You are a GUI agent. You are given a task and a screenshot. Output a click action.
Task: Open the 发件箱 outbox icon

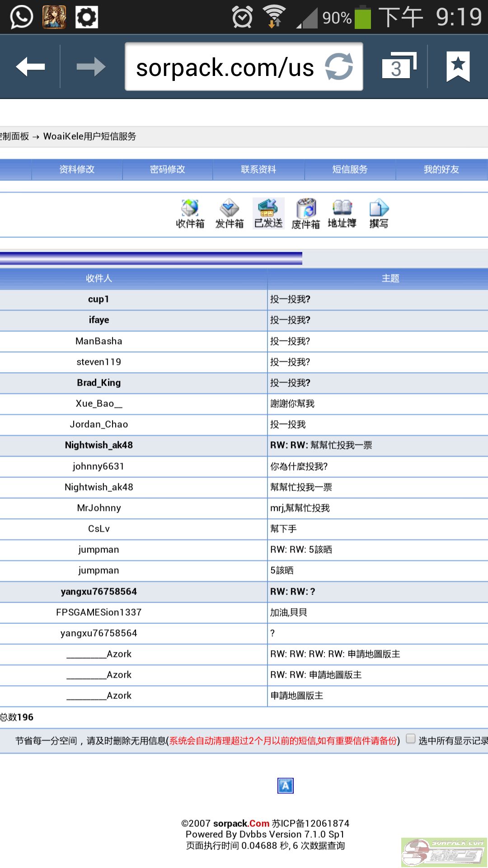(229, 213)
